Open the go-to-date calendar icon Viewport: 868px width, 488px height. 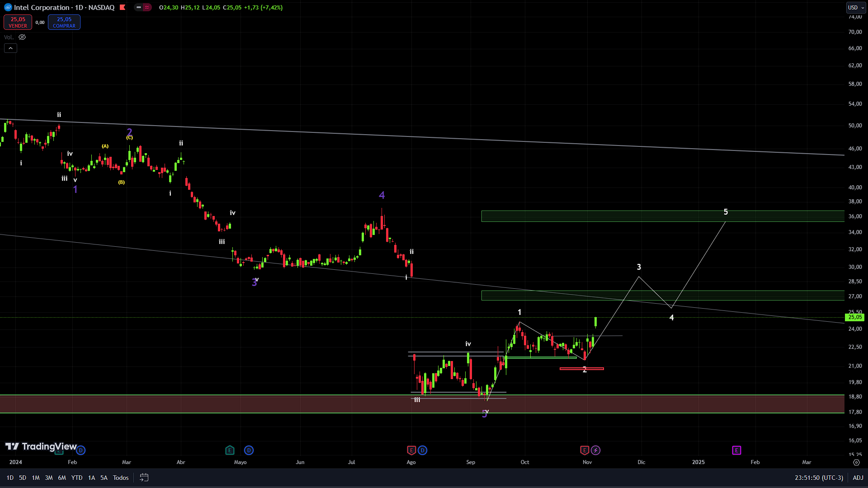144,478
